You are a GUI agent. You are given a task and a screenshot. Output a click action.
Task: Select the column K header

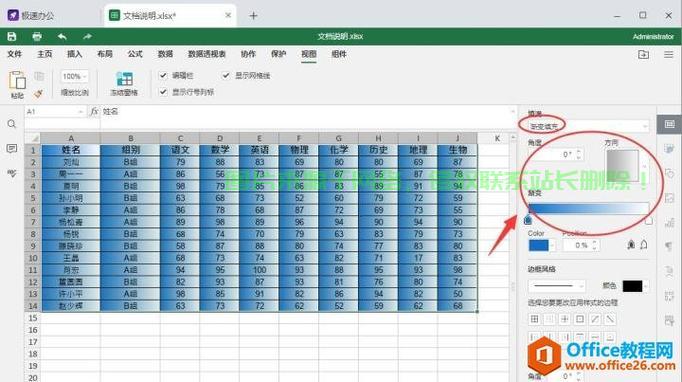497,138
